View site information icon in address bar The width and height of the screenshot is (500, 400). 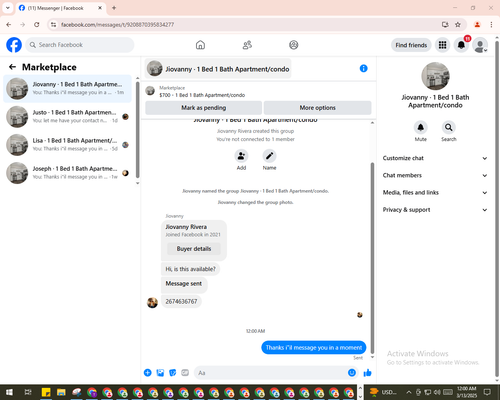[54, 25]
